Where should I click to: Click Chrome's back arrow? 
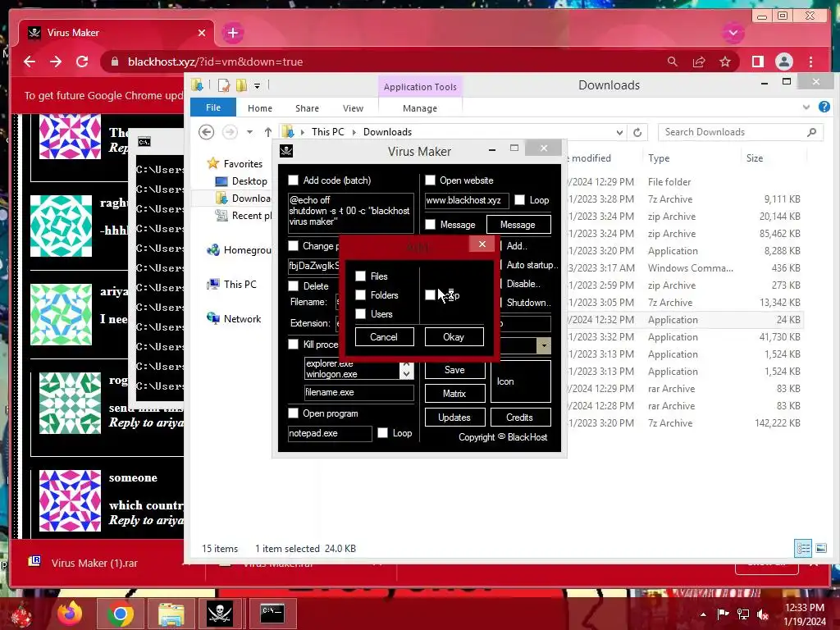pyautogui.click(x=30, y=62)
